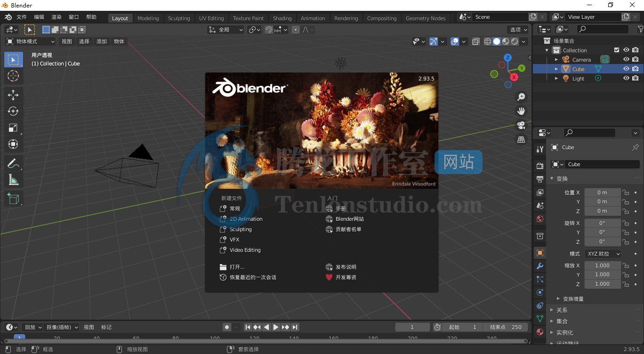
Task: Hide the Camera in viewport
Action: pyautogui.click(x=626, y=59)
